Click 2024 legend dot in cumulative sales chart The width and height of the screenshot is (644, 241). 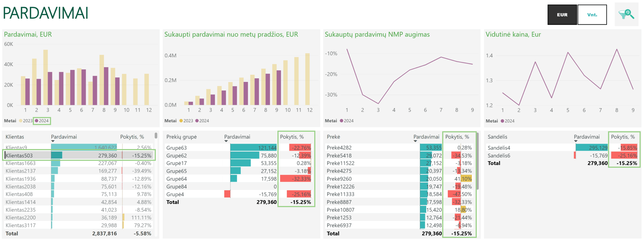tap(197, 121)
